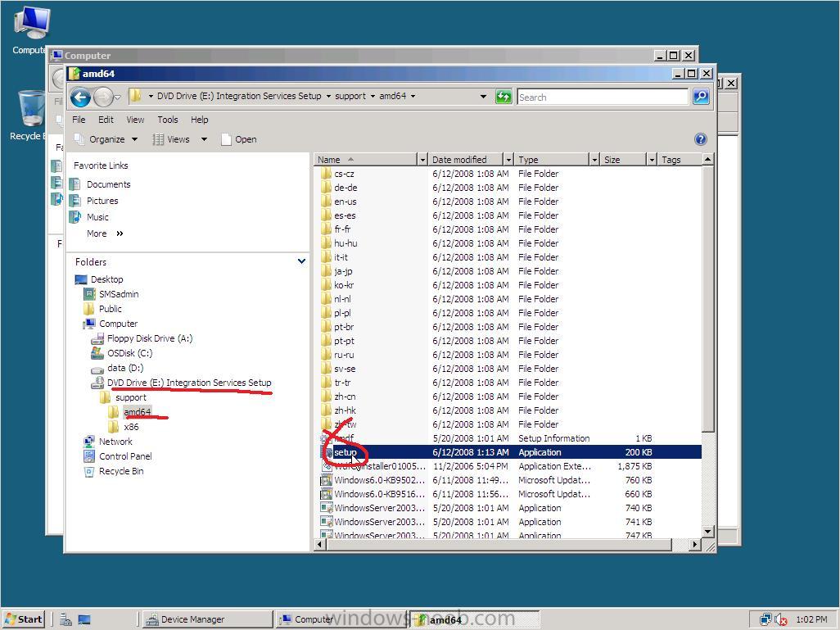Select the en-us folder
This screenshot has width=840, height=630.
coord(345,202)
